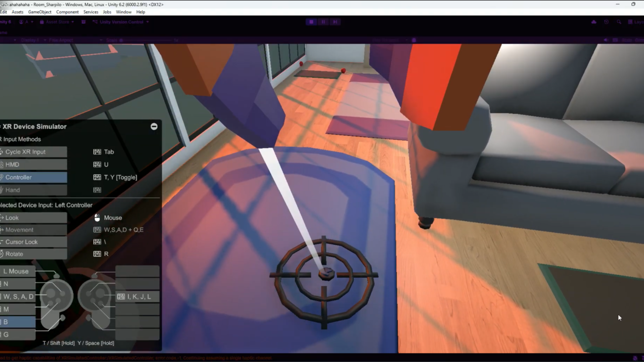Open the package manager box icon
Screen dimensions: 644x362
pyautogui.click(x=84, y=22)
